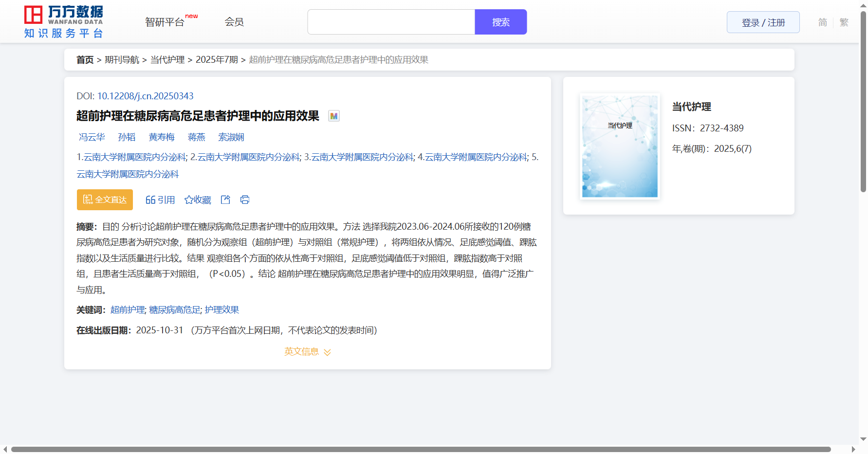Go to 期刊导航 in breadcrumb

point(122,59)
